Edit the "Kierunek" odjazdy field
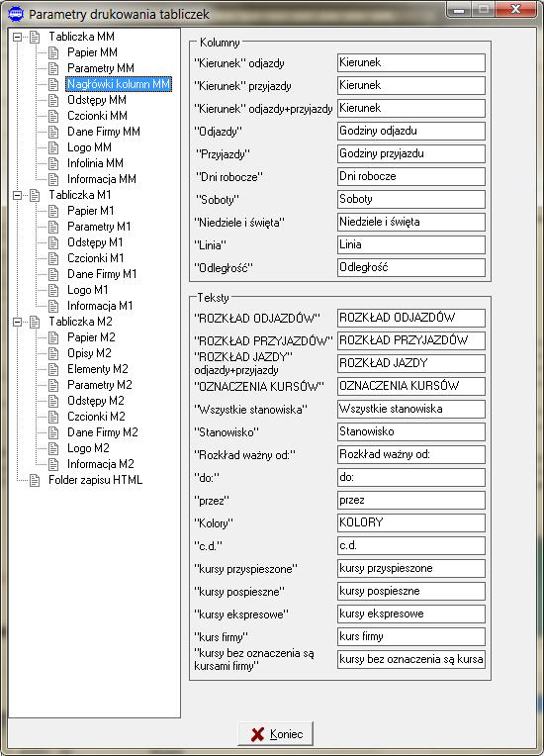Image resolution: width=544 pixels, height=756 pixels. [x=411, y=62]
